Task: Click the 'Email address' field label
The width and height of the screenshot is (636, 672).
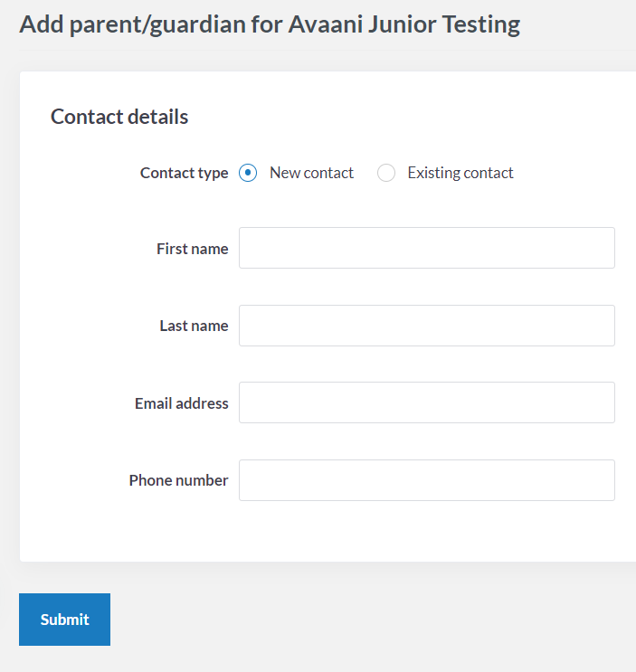Action: [181, 403]
